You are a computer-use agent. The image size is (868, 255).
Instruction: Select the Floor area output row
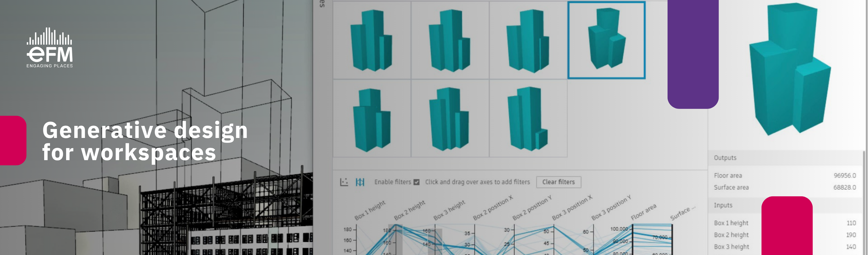[x=785, y=176]
